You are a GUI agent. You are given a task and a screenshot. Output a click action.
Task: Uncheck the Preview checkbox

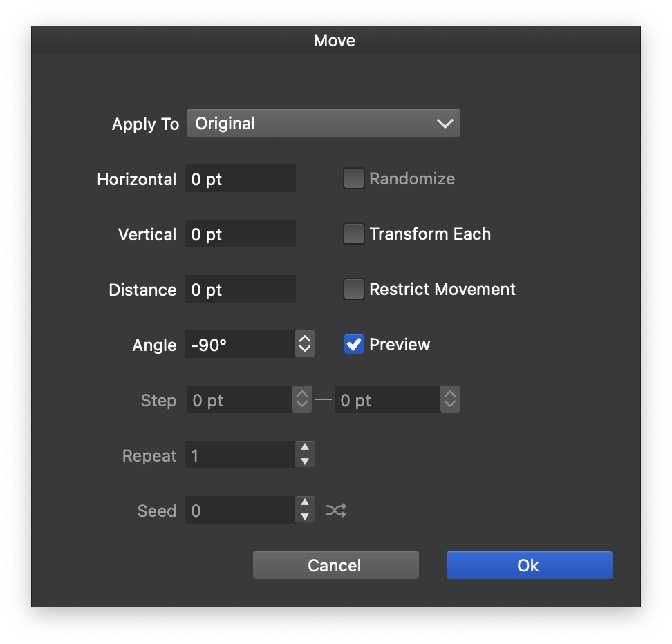click(354, 345)
